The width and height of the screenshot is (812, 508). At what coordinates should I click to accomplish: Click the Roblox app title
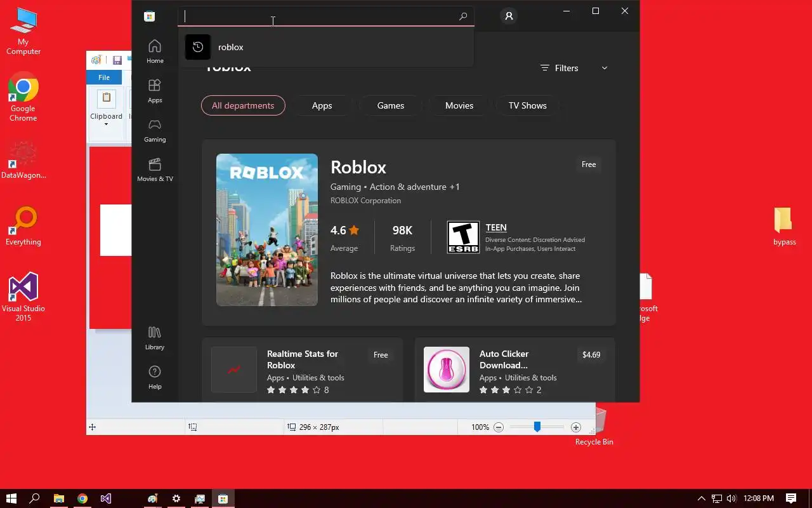tap(358, 167)
